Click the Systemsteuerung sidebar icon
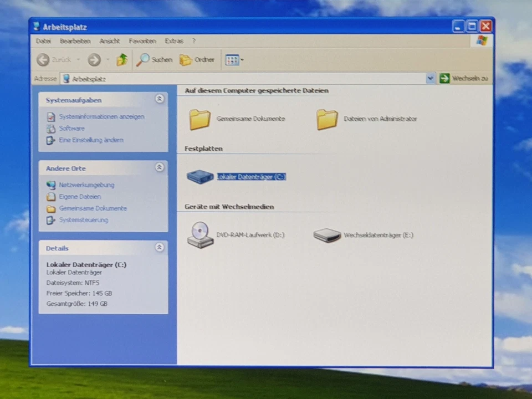Screen dimensions: 532x399 click(x=51, y=221)
